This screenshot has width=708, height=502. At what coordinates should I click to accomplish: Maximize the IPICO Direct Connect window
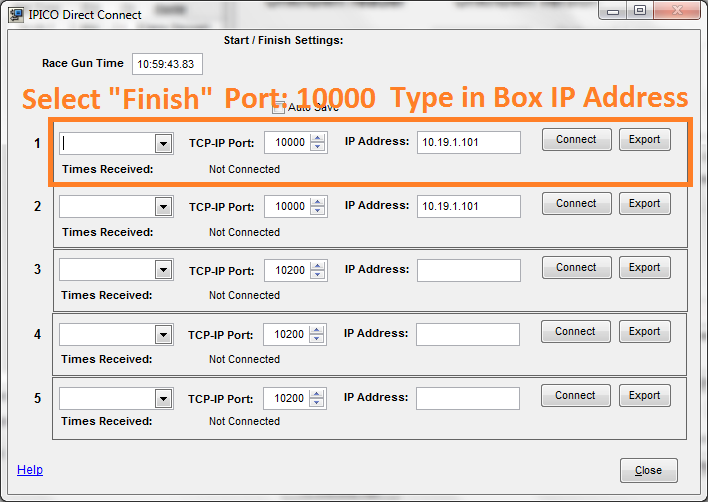point(640,11)
